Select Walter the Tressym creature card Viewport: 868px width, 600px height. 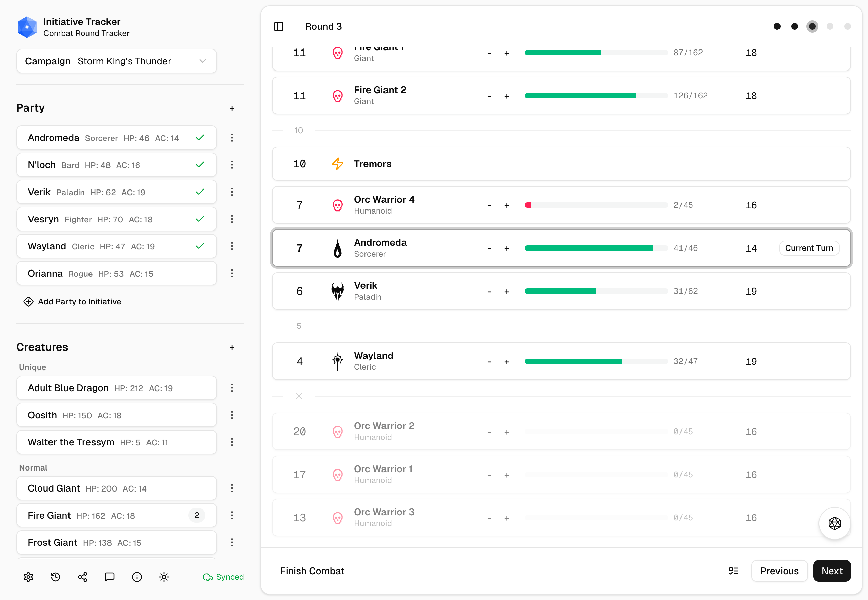pyautogui.click(x=117, y=442)
